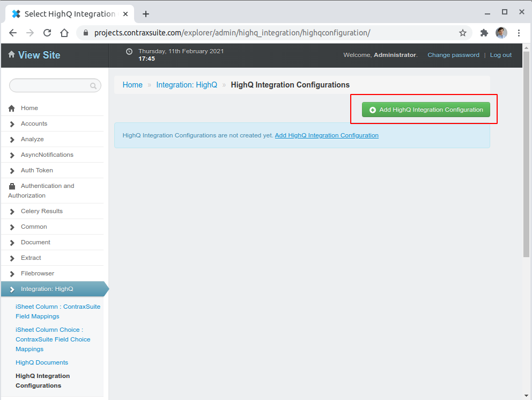Click the browser forward arrow
532x400 pixels.
[x=30, y=33]
